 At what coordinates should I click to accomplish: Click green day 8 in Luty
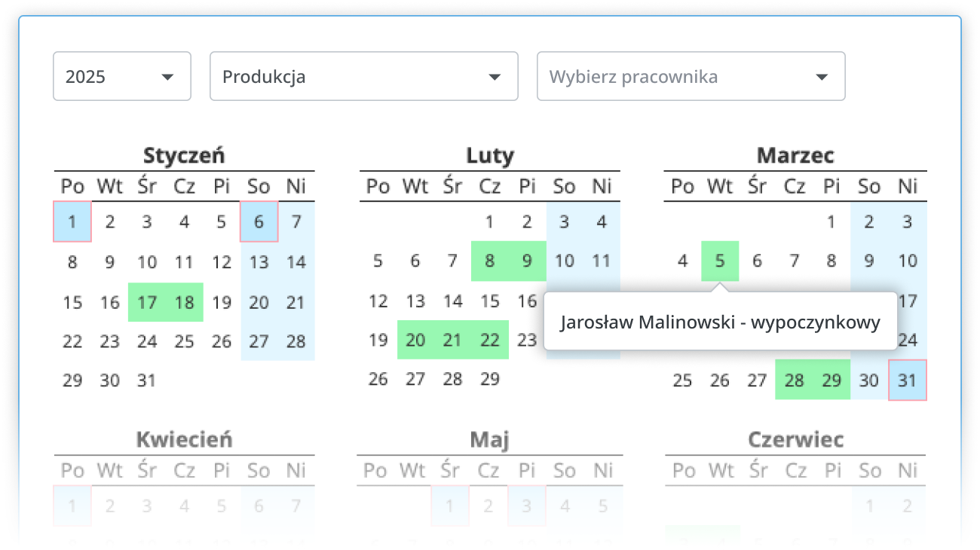[x=490, y=261]
